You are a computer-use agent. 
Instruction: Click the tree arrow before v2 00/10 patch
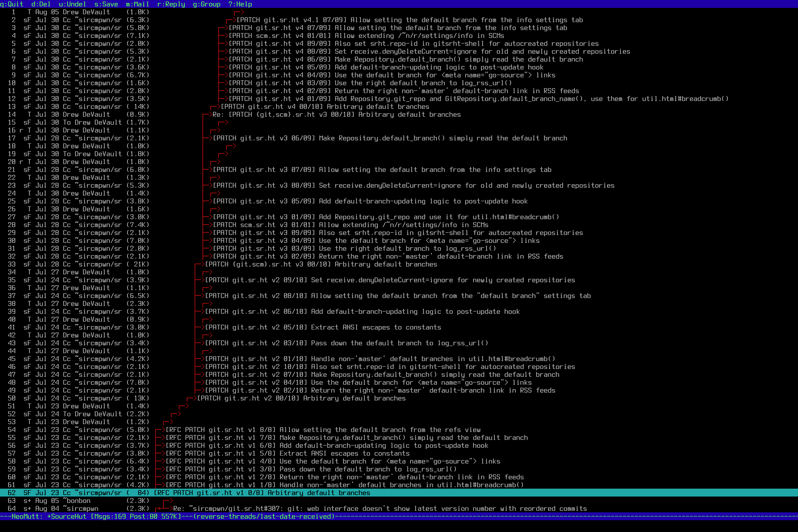click(192, 398)
